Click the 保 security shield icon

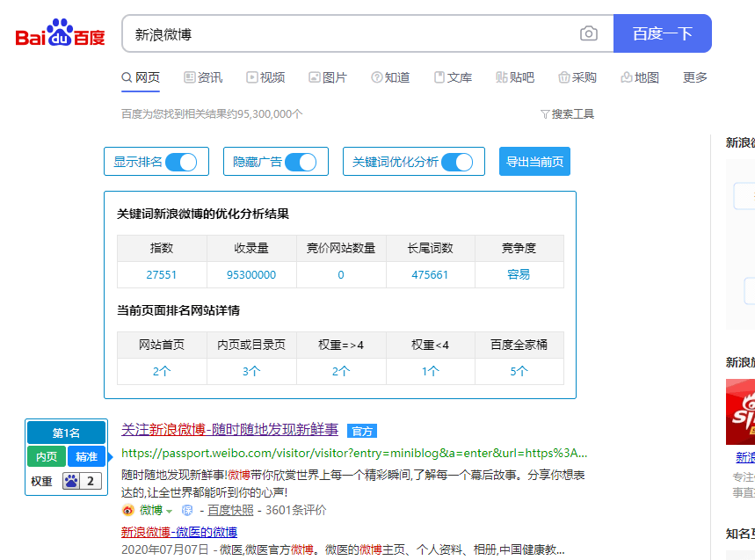[x=187, y=510]
